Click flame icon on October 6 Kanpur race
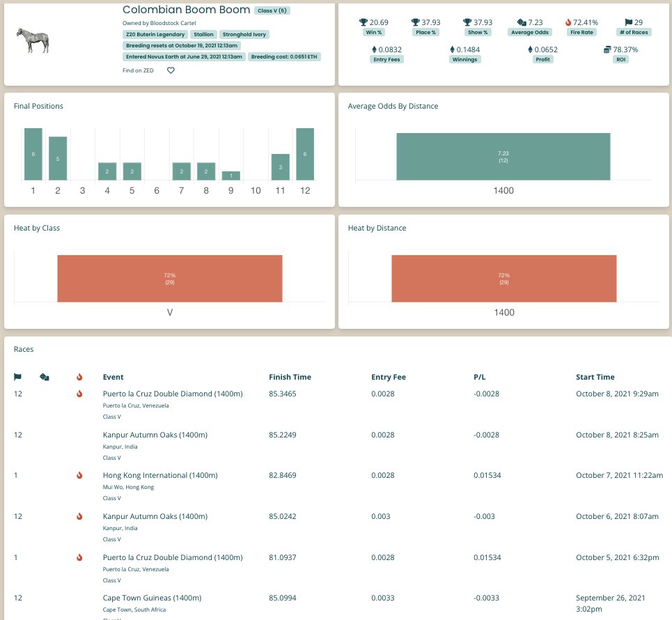 (79, 516)
